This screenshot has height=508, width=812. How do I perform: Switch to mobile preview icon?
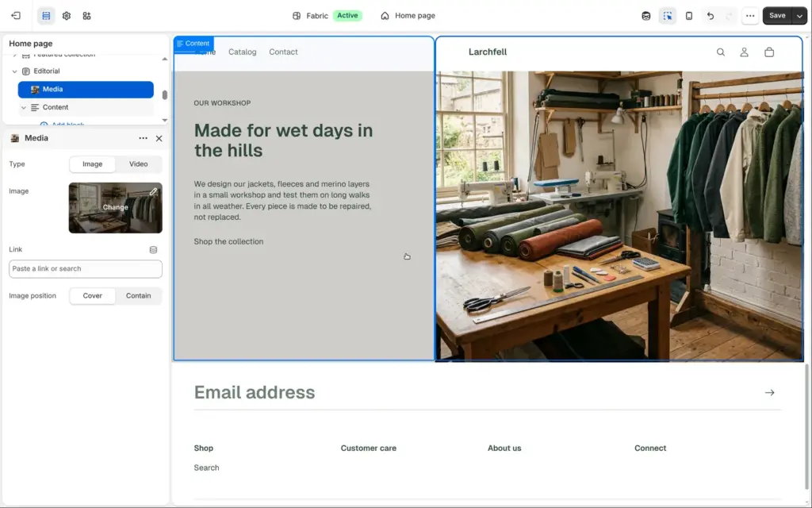[x=689, y=16]
